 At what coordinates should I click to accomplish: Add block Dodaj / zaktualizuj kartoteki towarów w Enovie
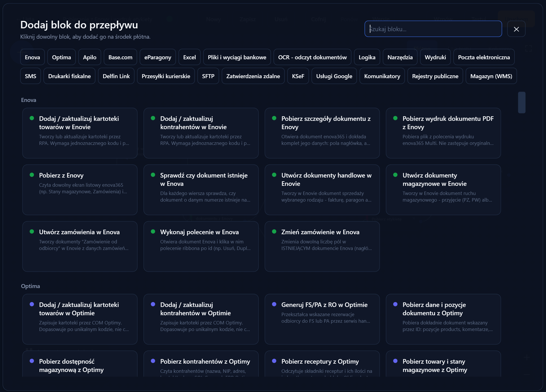80,133
